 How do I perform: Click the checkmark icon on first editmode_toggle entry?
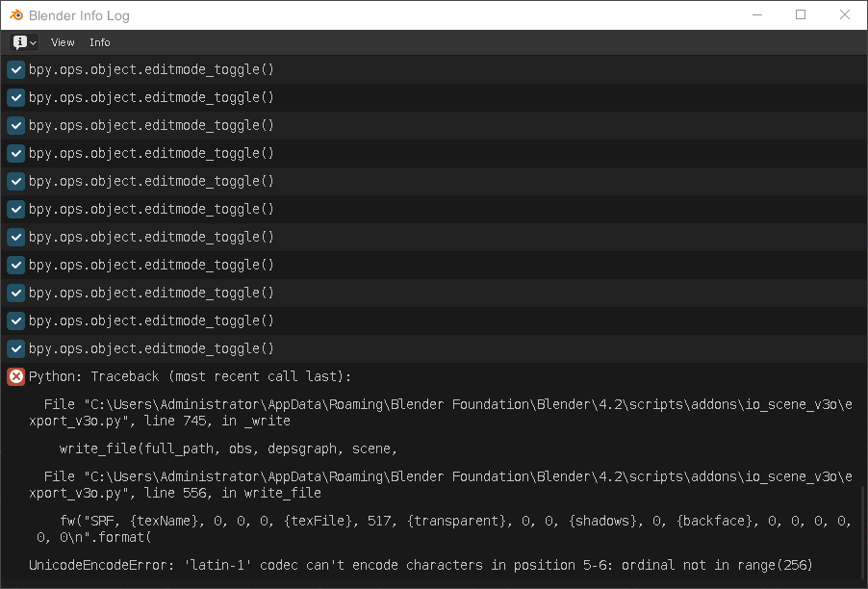coord(15,69)
